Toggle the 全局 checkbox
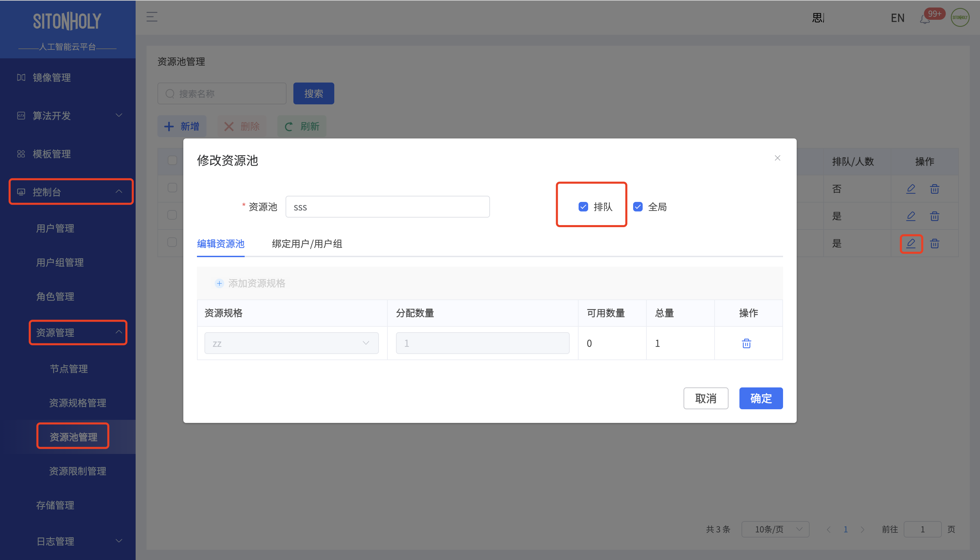Viewport: 980px width, 560px height. click(638, 207)
